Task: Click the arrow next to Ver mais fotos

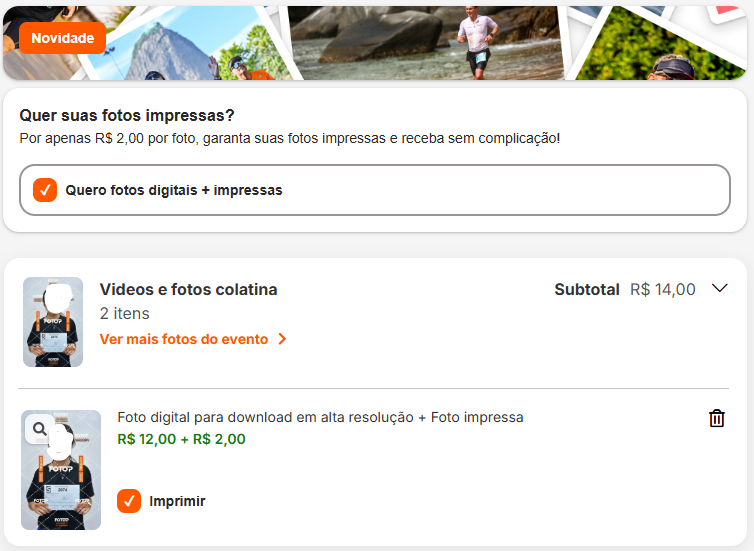Action: [282, 339]
